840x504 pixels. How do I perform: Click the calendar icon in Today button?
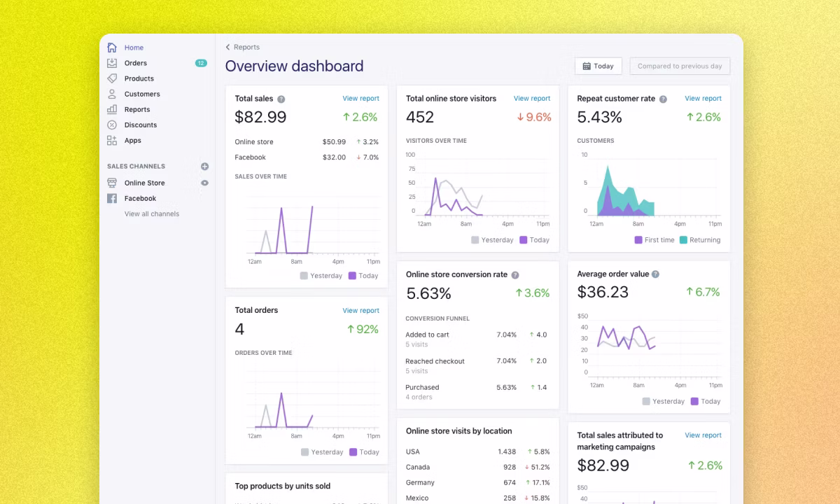(587, 66)
